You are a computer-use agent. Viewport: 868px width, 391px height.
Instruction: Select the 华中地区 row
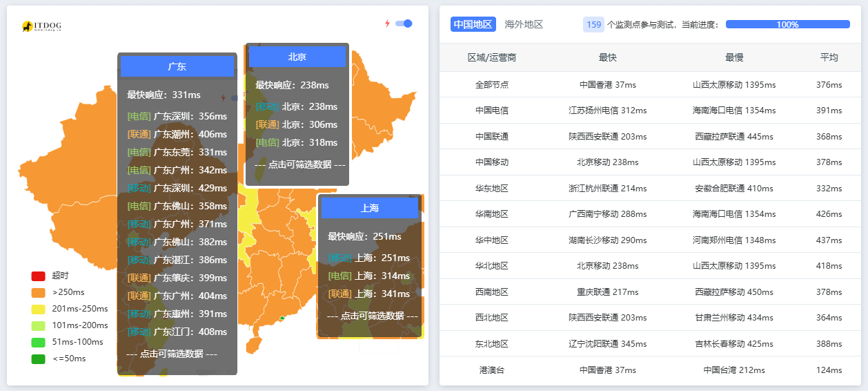pos(650,240)
